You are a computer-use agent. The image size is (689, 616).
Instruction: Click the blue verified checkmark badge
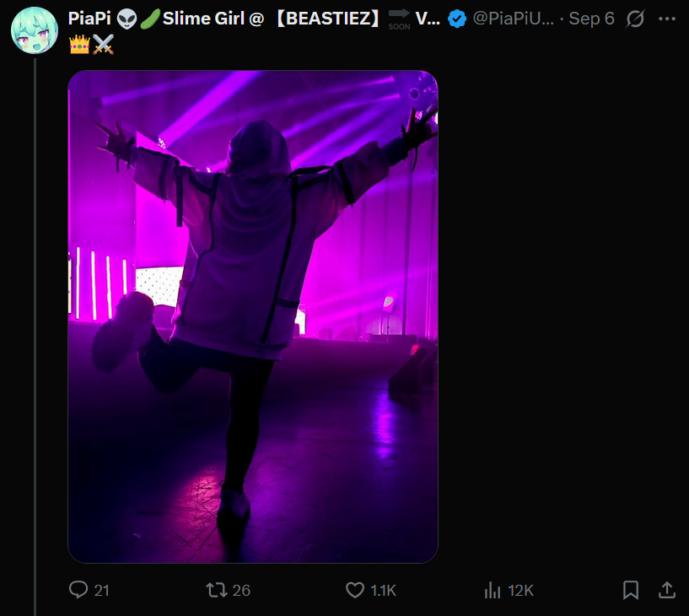(x=457, y=19)
